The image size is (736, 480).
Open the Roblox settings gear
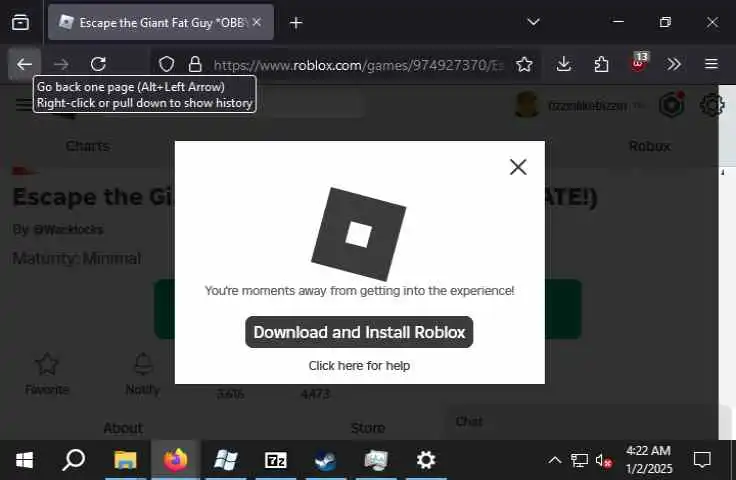712,105
